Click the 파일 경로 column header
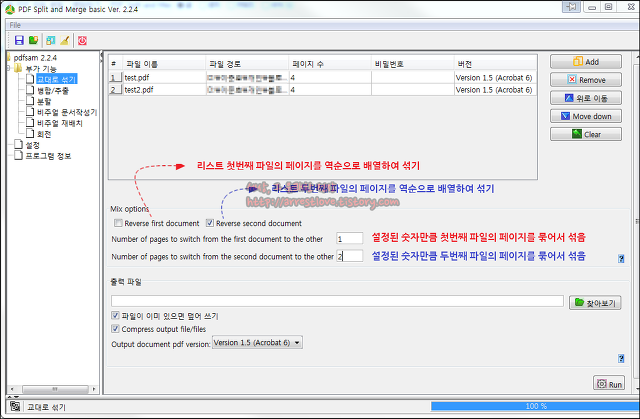This screenshot has width=640, height=419. coord(247,64)
